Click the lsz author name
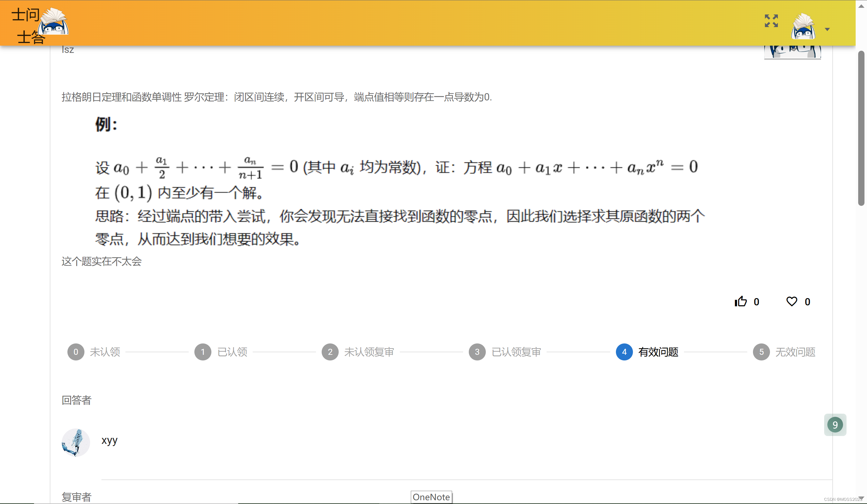 coord(68,50)
